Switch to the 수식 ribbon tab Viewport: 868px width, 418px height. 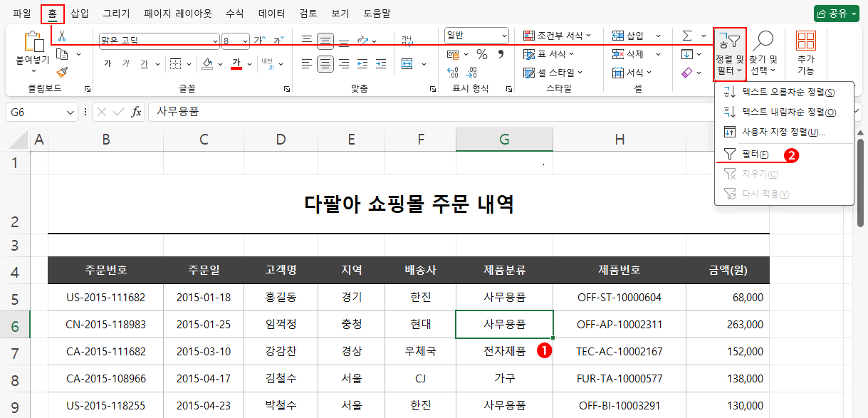pos(234,13)
